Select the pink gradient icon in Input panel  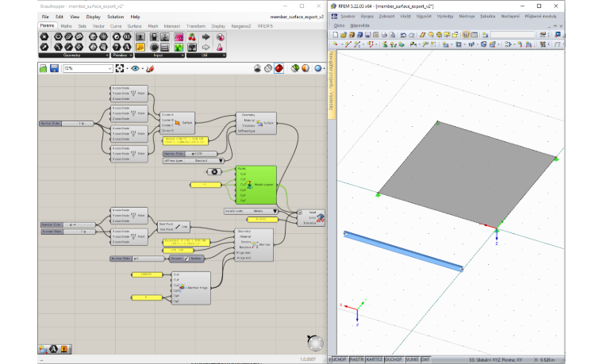coord(179,37)
